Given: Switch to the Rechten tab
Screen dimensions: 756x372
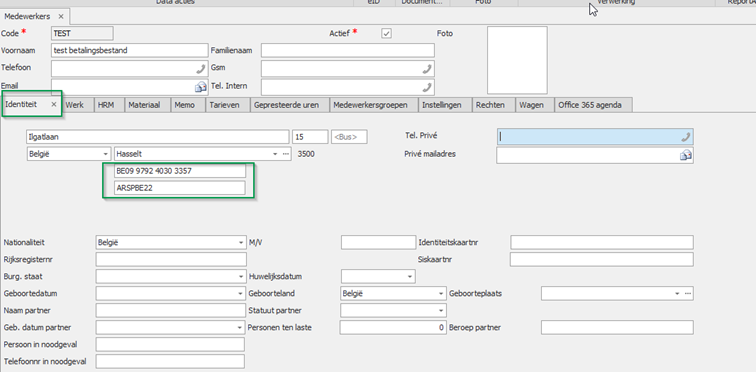Looking at the screenshot, I should 493,105.
